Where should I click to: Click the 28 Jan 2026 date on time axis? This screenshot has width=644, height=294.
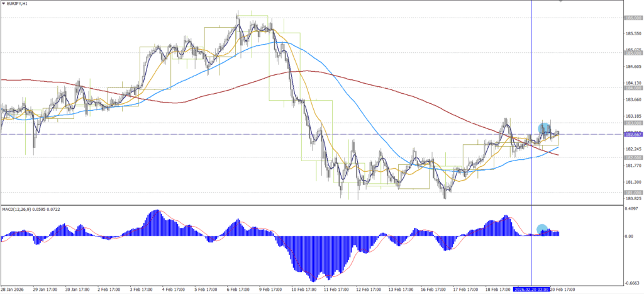pyautogui.click(x=14, y=290)
